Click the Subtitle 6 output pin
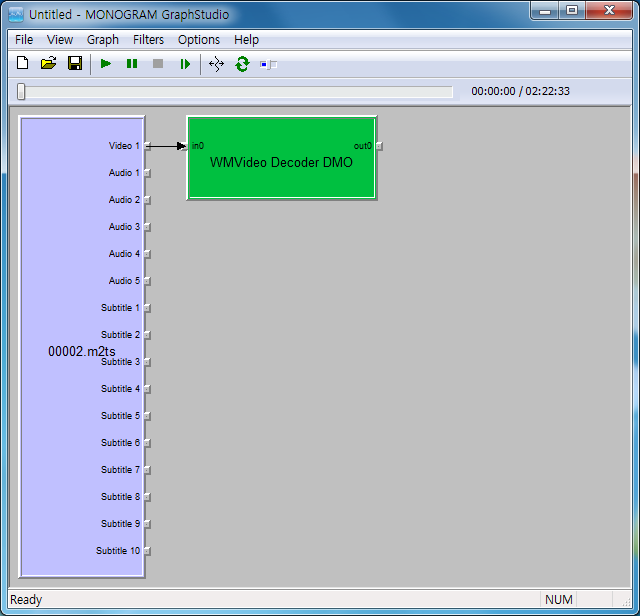This screenshot has height=616, width=640. pos(147,443)
